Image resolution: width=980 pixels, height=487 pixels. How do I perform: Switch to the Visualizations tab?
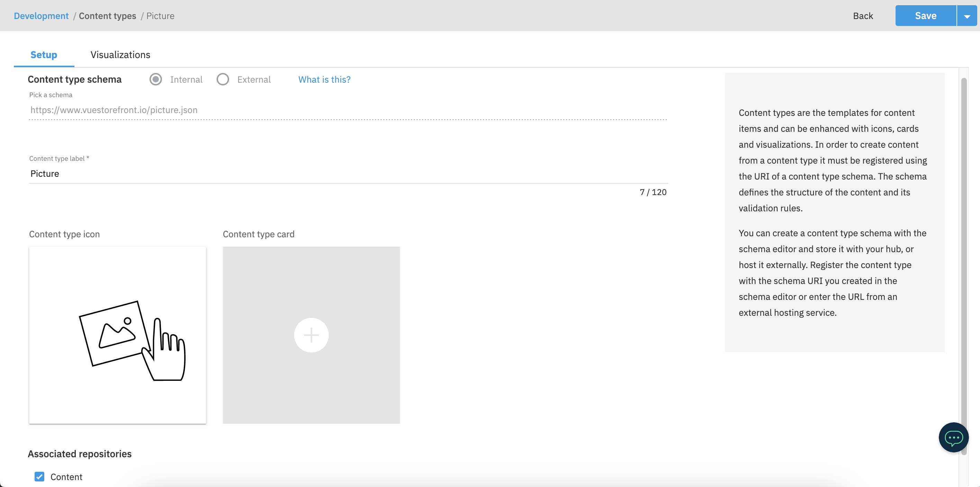tap(120, 55)
